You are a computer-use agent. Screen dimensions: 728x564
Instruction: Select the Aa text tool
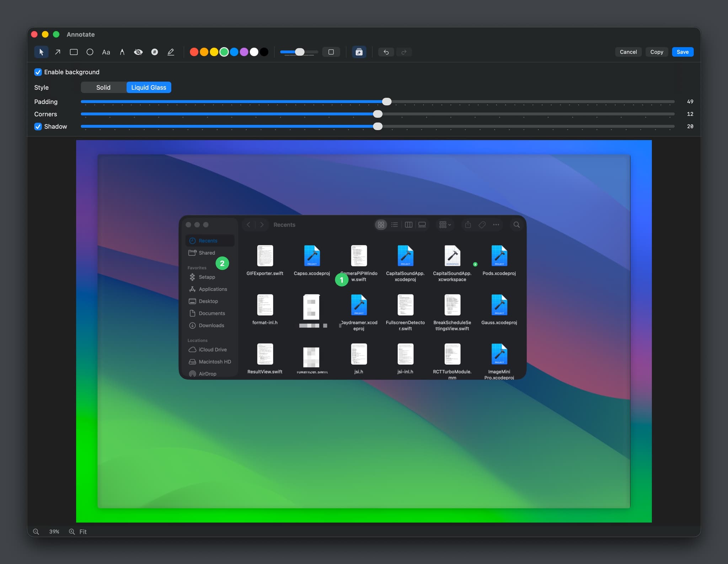click(x=106, y=52)
